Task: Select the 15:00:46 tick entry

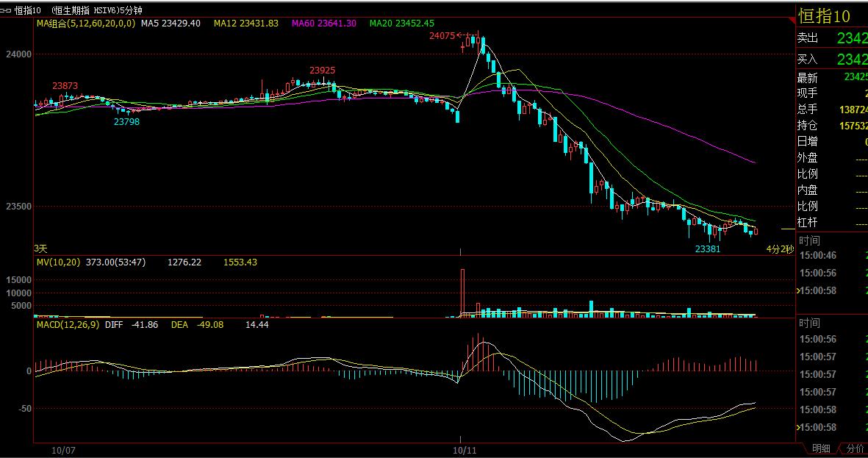Action: click(818, 255)
